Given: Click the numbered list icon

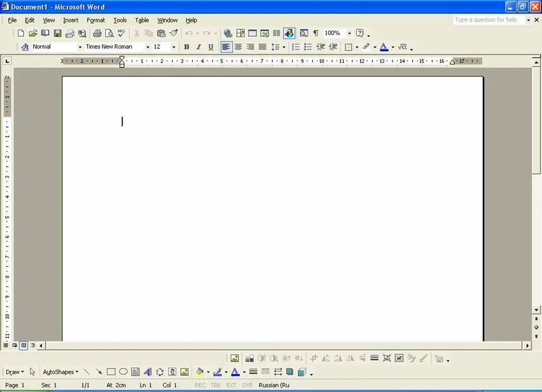Looking at the screenshot, I should [296, 47].
